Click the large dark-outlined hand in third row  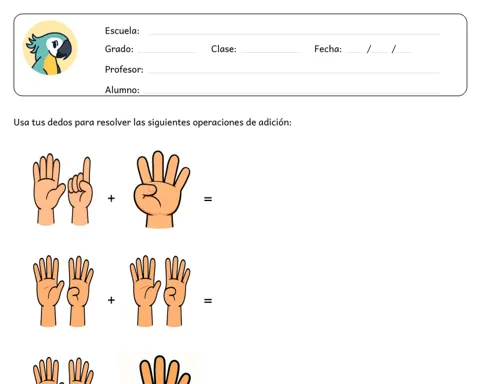(164, 370)
